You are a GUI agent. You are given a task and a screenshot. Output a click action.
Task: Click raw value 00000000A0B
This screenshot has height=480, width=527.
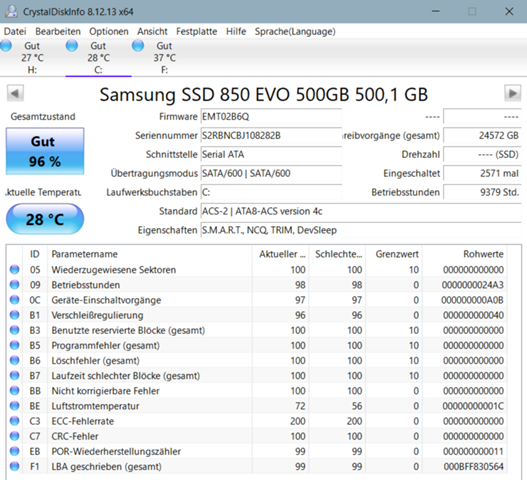click(472, 300)
